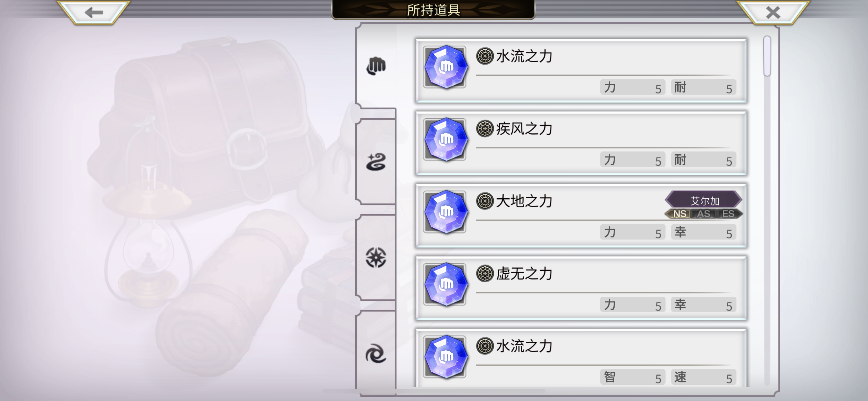Image resolution: width=868 pixels, height=401 pixels.
Task: Open the star compass category tab
Action: point(376,258)
